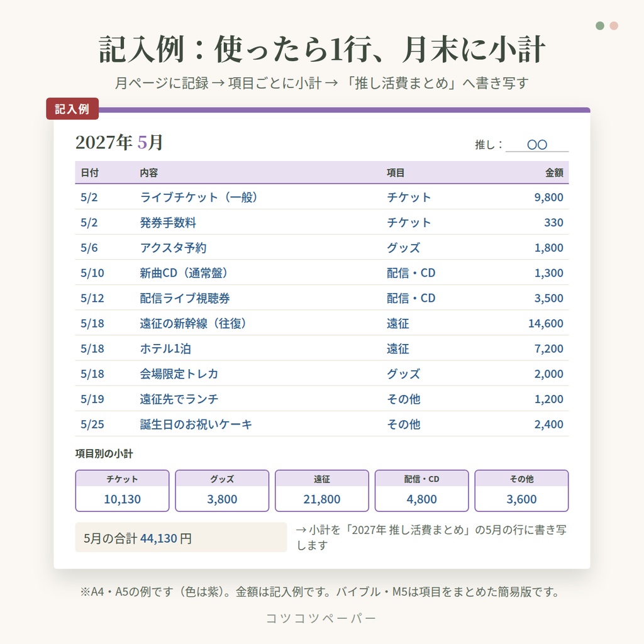
Task: Click the note about 推し活費まとめ transfer
Action: coord(431,538)
